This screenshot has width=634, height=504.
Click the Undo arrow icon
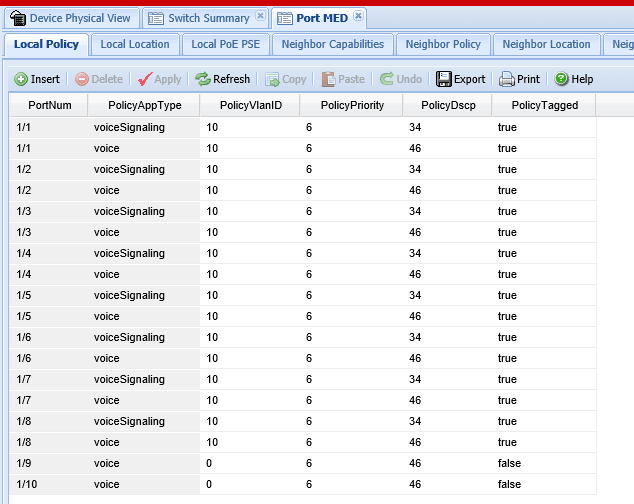(x=387, y=78)
